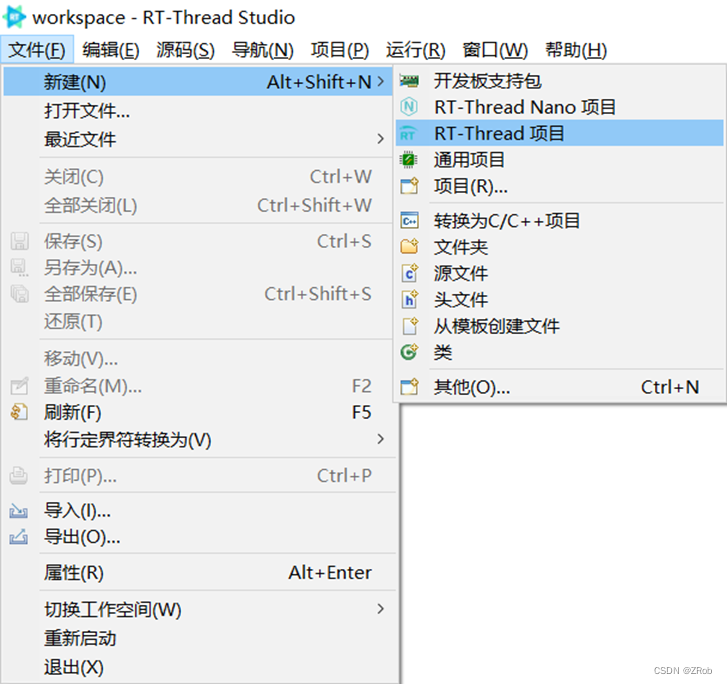The image size is (727, 684).
Task: Open 属性(R) properties entry
Action: pos(198,573)
